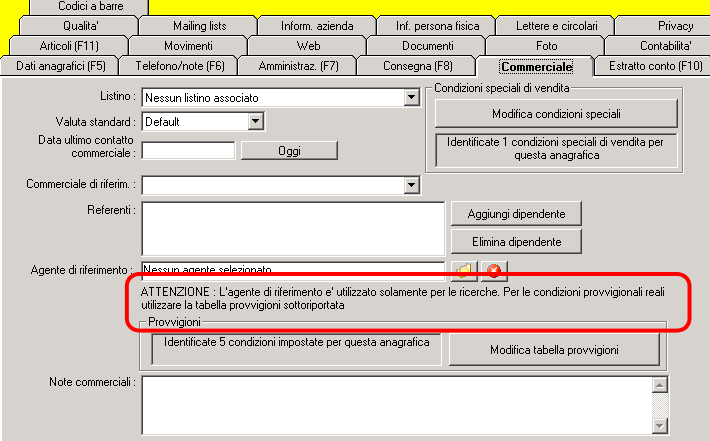
Task: Expand the Commerciale di riferim. dropdown
Action: tap(411, 185)
